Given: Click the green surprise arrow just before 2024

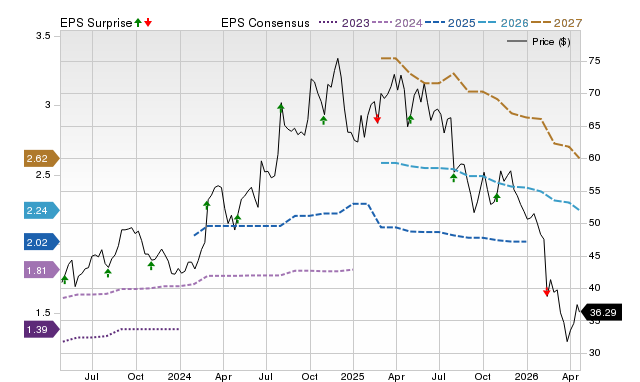Looking at the screenshot, I should pyautogui.click(x=151, y=266).
